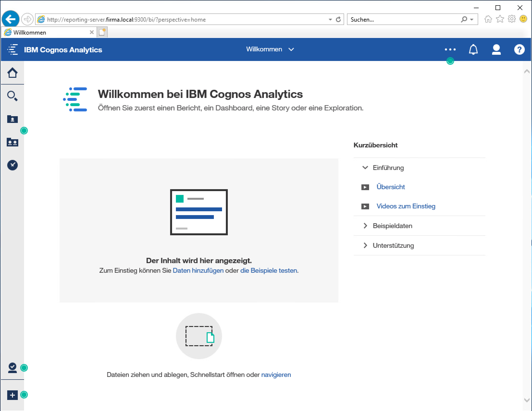Open the personal user menu icon

point(496,50)
